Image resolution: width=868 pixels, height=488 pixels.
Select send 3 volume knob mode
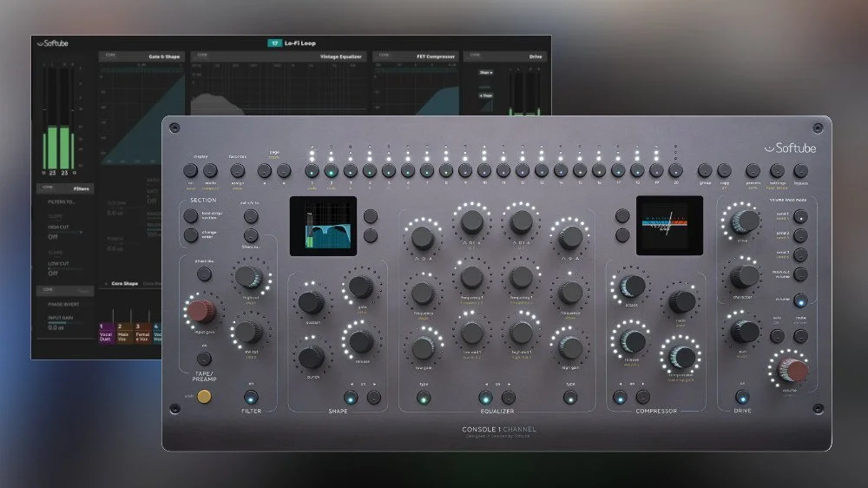click(x=800, y=254)
